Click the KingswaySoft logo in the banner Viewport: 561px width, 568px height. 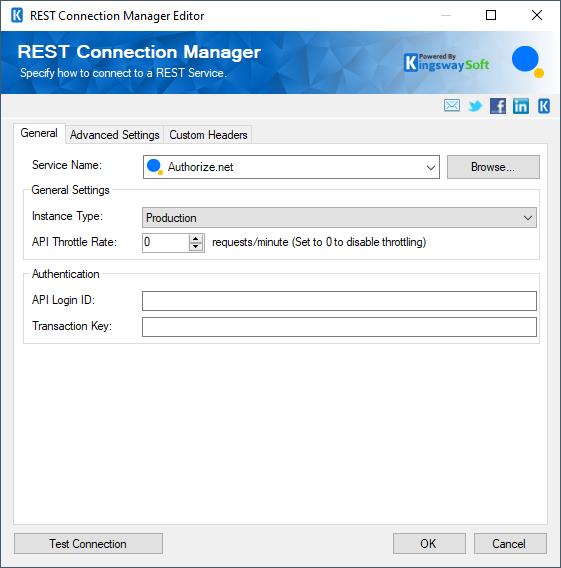(447, 62)
